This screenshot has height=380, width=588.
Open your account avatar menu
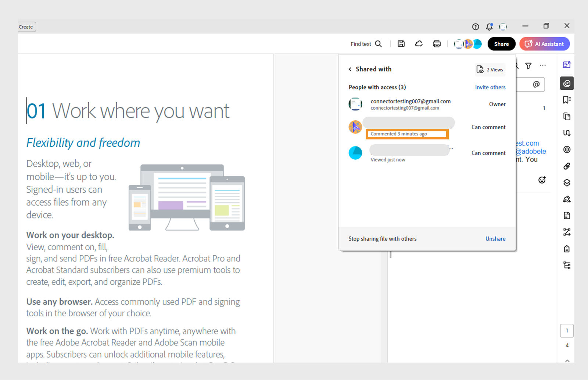503,26
